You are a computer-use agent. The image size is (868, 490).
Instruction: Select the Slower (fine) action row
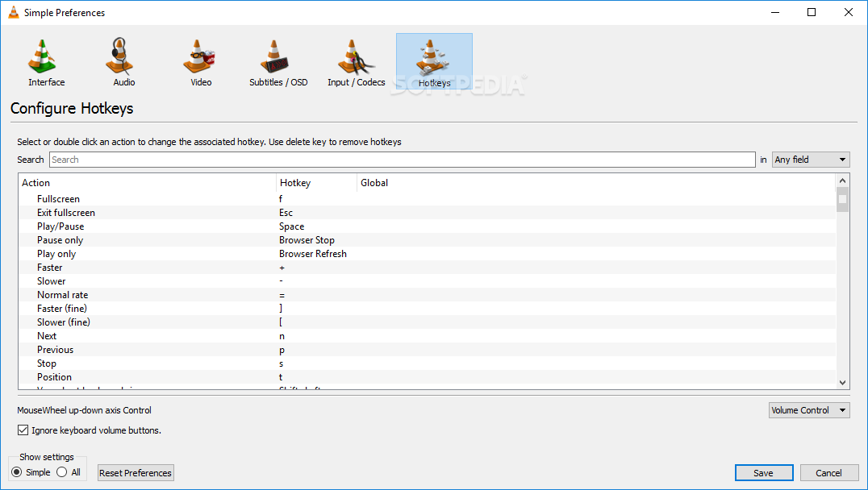(x=427, y=322)
